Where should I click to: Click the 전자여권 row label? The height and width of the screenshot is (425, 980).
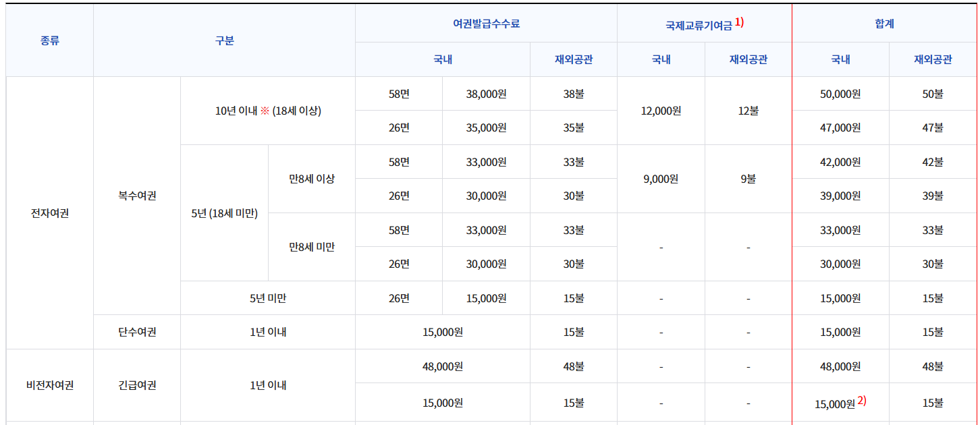click(49, 213)
